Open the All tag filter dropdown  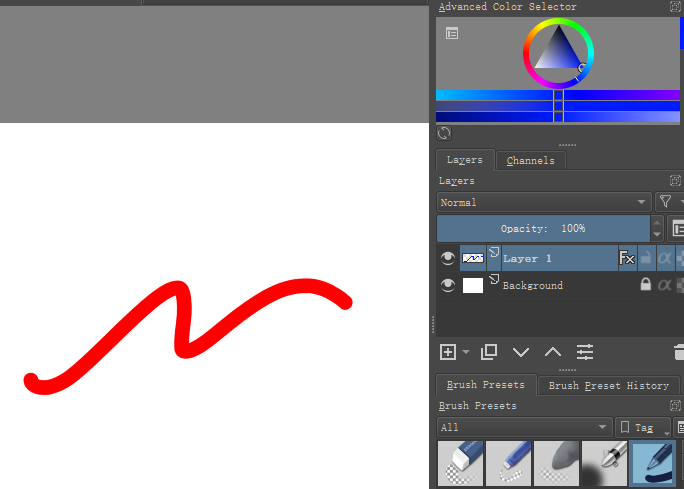524,427
